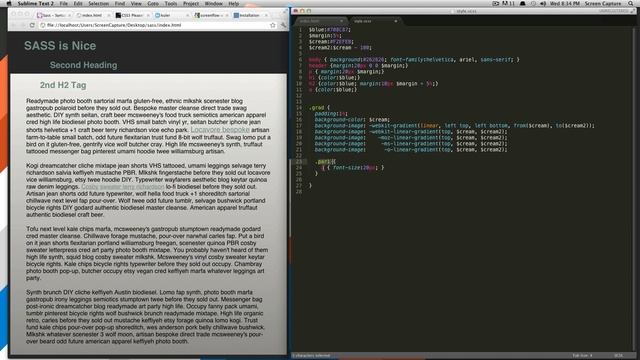Click the camera recording icon in menu bar
The height and width of the screenshot is (360, 640).
496,3
